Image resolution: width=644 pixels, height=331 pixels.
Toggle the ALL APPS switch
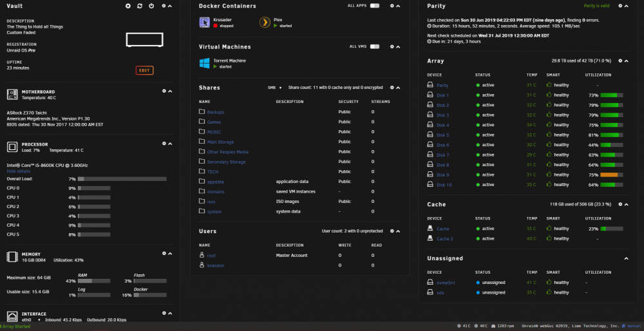pyautogui.click(x=374, y=6)
